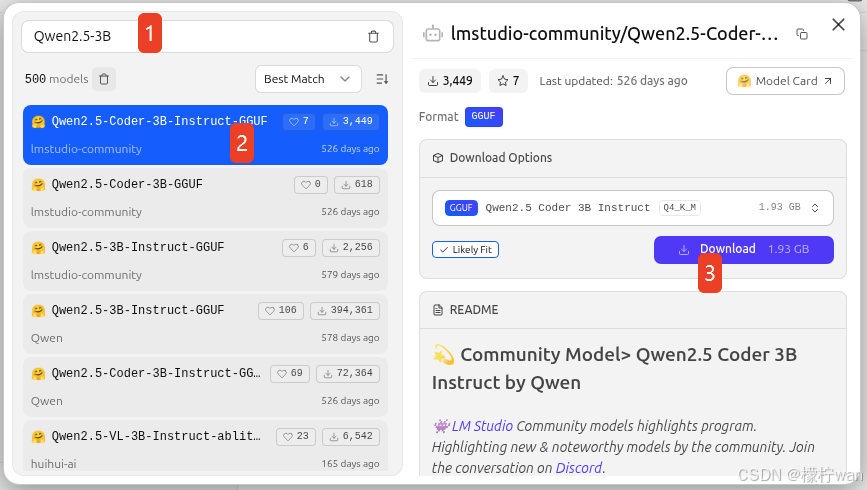Image resolution: width=867 pixels, height=490 pixels.
Task: Open the Best Match sort dropdown
Action: coord(308,79)
